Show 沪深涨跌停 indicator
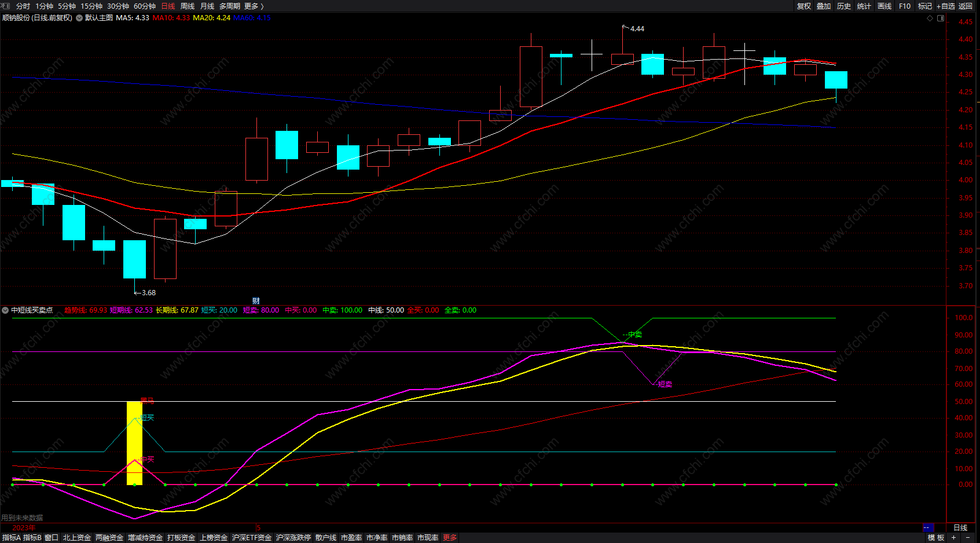Viewport: 980px width, 543px height. tap(293, 538)
